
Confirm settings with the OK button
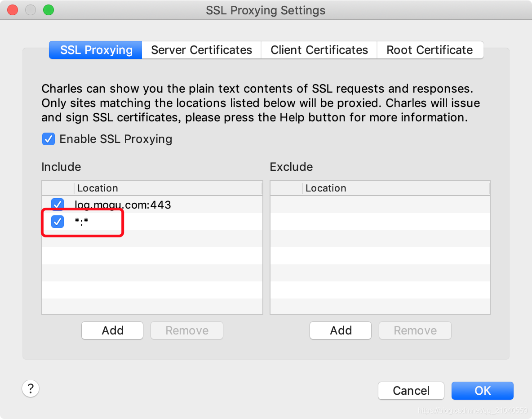(x=483, y=391)
